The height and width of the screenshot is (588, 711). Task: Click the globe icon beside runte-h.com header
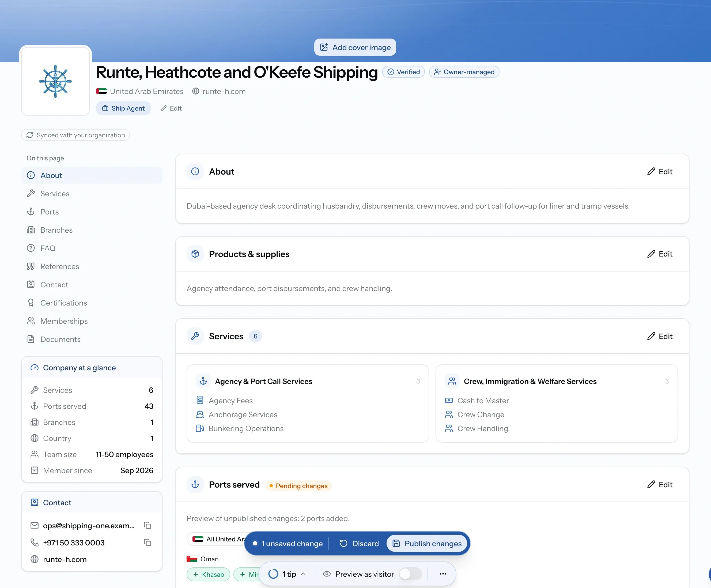[195, 91]
